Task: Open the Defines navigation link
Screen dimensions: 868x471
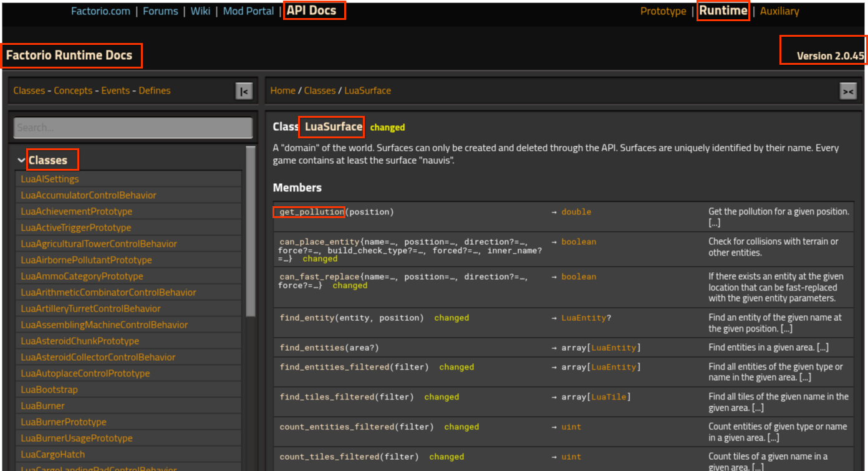Action: click(x=155, y=90)
